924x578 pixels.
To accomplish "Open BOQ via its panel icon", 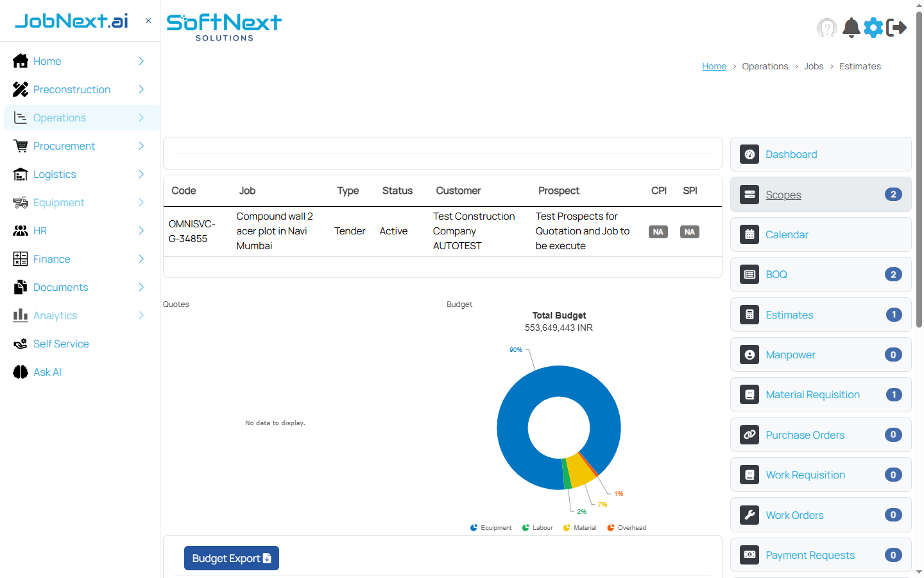I will pos(749,274).
